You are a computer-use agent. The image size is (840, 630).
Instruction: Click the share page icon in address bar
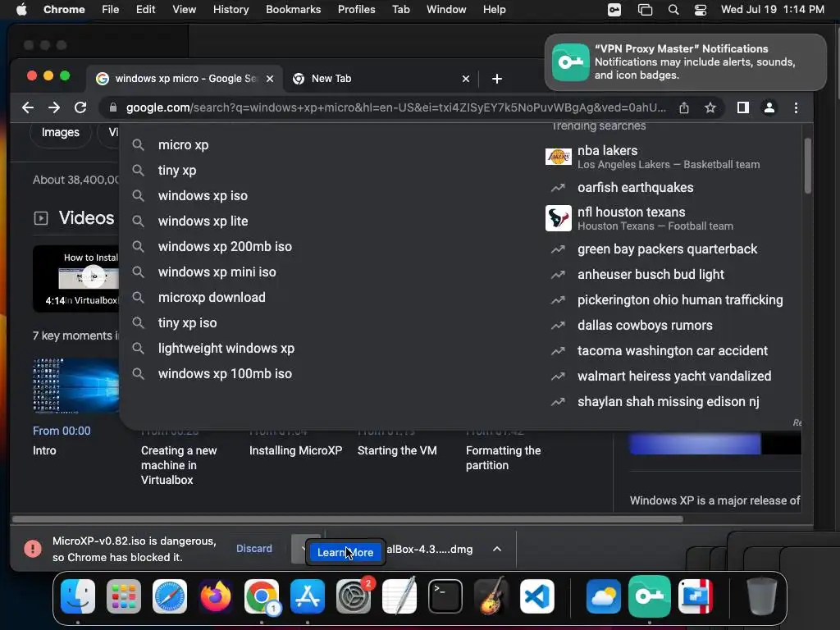click(x=684, y=107)
